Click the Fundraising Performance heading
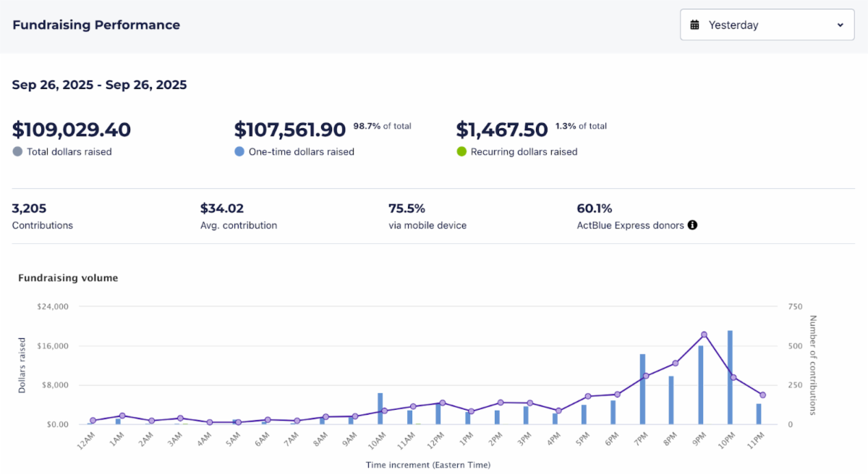Screen dimensions: 868x475 tap(96, 25)
